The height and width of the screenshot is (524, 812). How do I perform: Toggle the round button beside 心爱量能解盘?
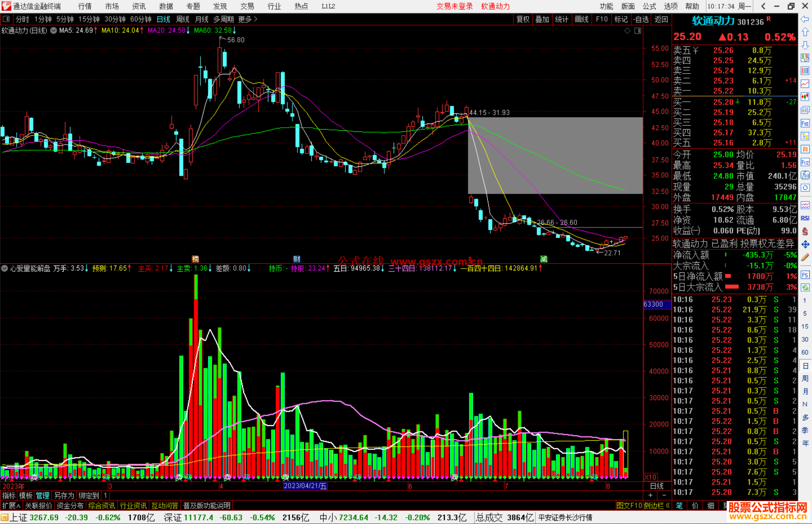pos(5,268)
